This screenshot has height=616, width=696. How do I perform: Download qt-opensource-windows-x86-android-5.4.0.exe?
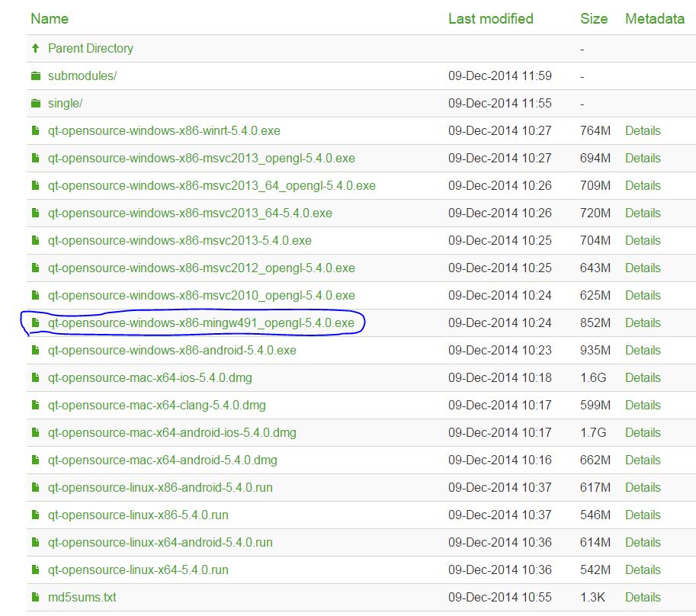point(172,351)
